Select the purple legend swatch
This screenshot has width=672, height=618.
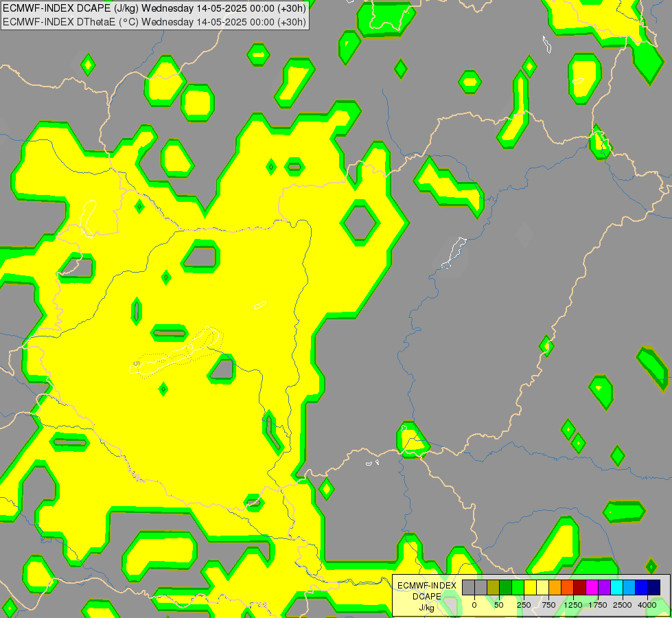coord(605,588)
